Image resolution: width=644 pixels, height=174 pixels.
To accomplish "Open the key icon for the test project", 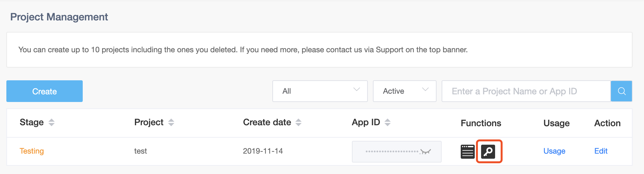I will 488,151.
